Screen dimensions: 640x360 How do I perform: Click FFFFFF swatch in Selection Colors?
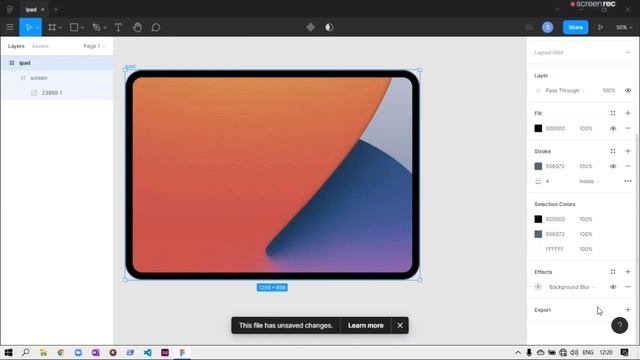[538, 249]
